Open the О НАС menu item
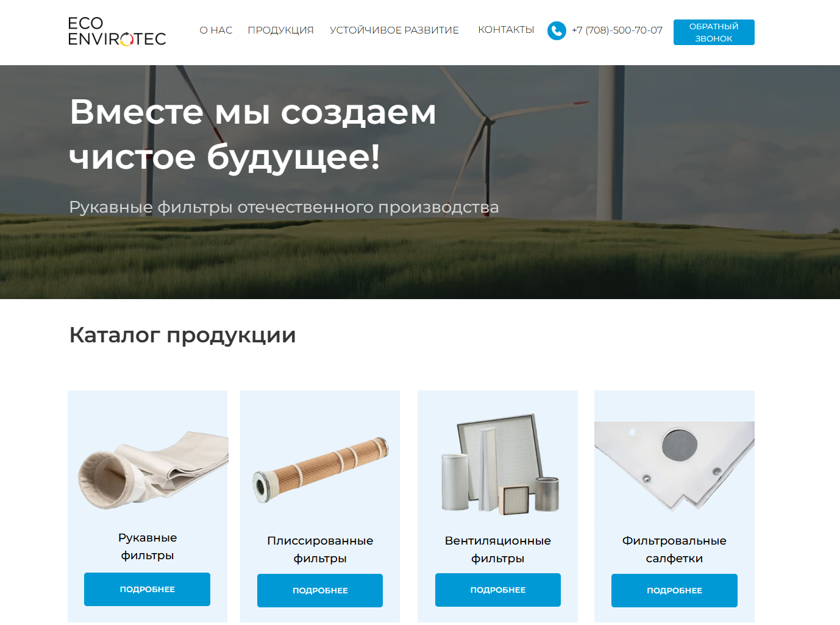The height and width of the screenshot is (625, 840). (216, 30)
